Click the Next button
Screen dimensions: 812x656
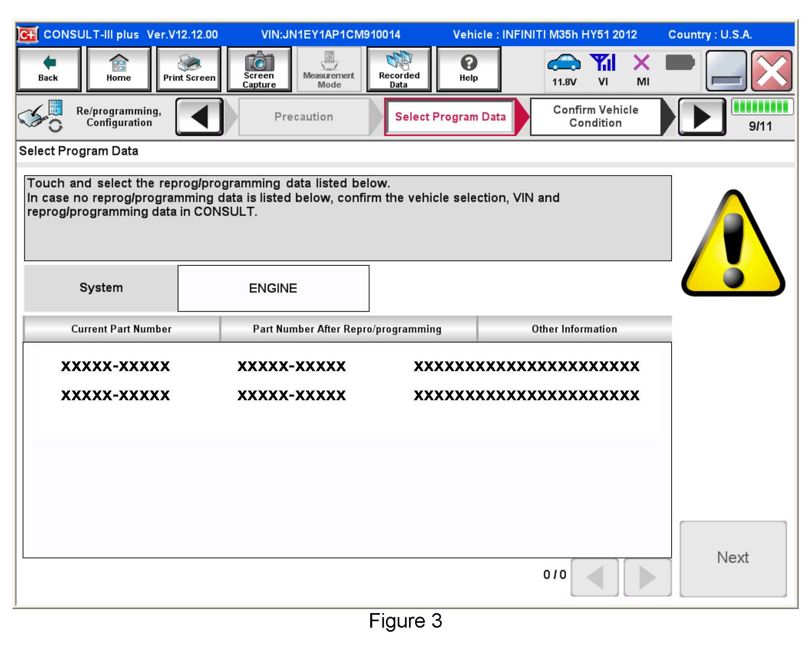(x=733, y=558)
